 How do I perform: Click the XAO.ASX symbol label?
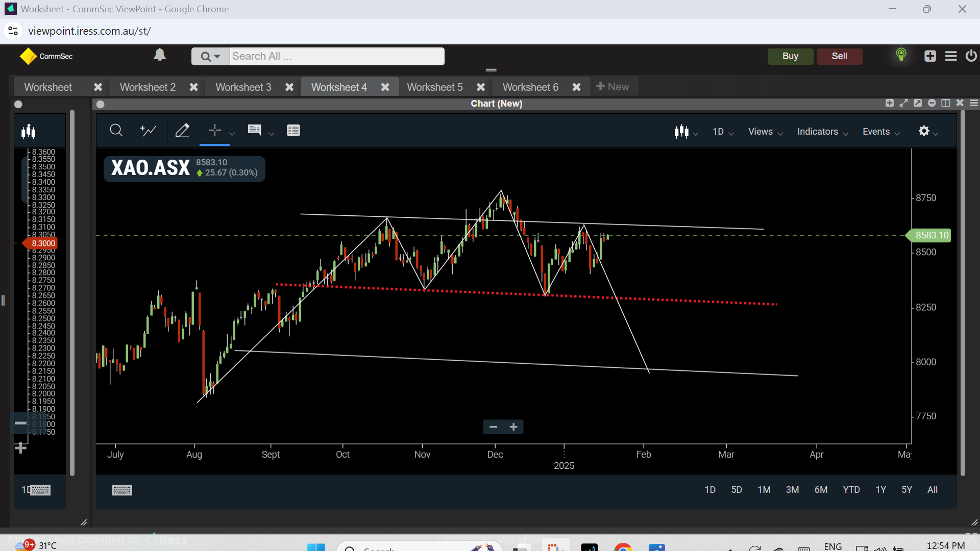(151, 168)
